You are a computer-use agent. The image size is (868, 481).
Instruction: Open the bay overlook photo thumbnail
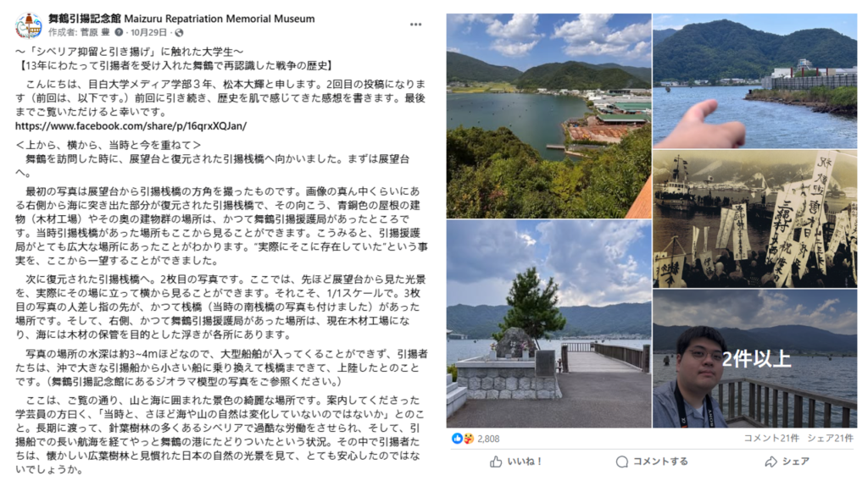(548, 115)
